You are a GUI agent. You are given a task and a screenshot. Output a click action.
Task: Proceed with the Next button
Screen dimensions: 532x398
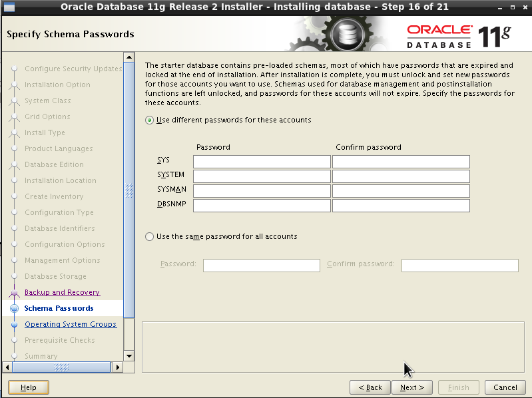pos(412,387)
